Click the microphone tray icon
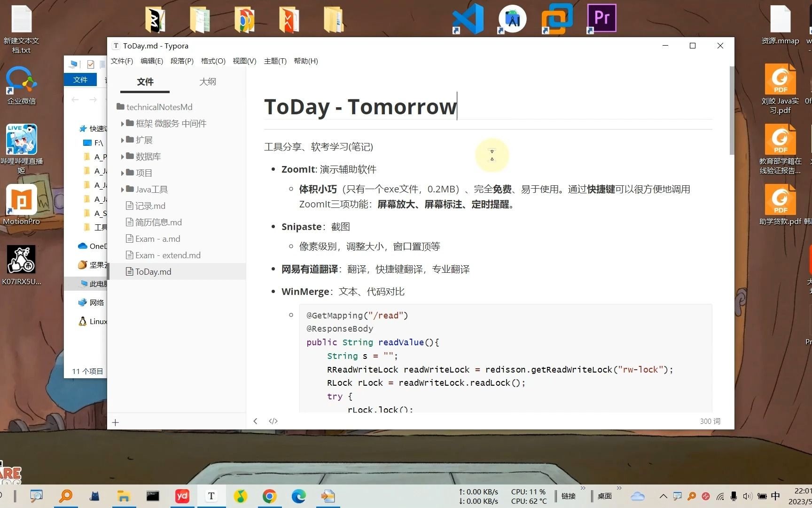The width and height of the screenshot is (812, 508). (734, 496)
